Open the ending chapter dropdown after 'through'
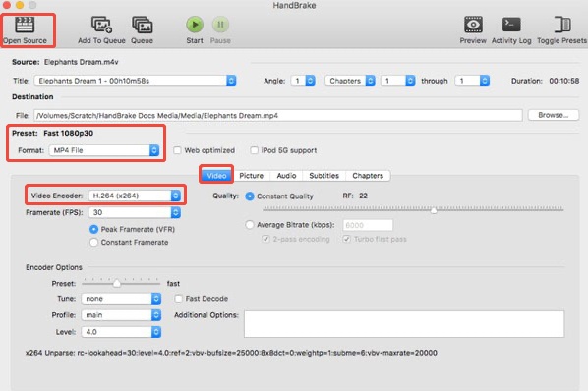This screenshot has height=391, width=588. click(472, 81)
